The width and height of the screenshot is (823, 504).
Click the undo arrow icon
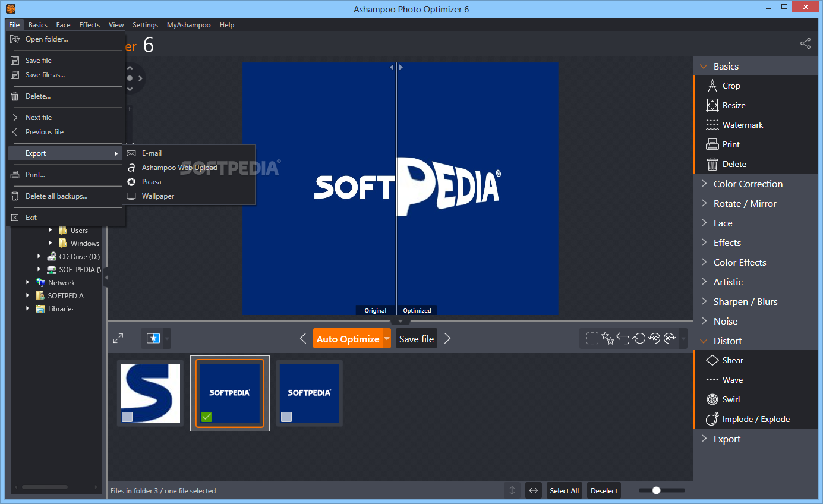click(623, 338)
